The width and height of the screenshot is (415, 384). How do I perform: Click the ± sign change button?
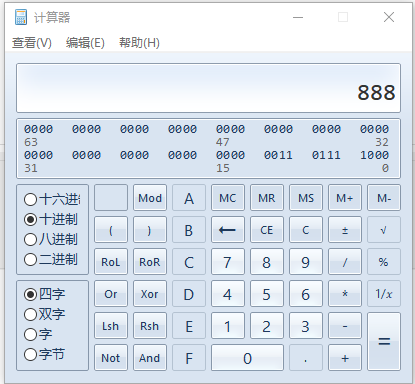[345, 230]
